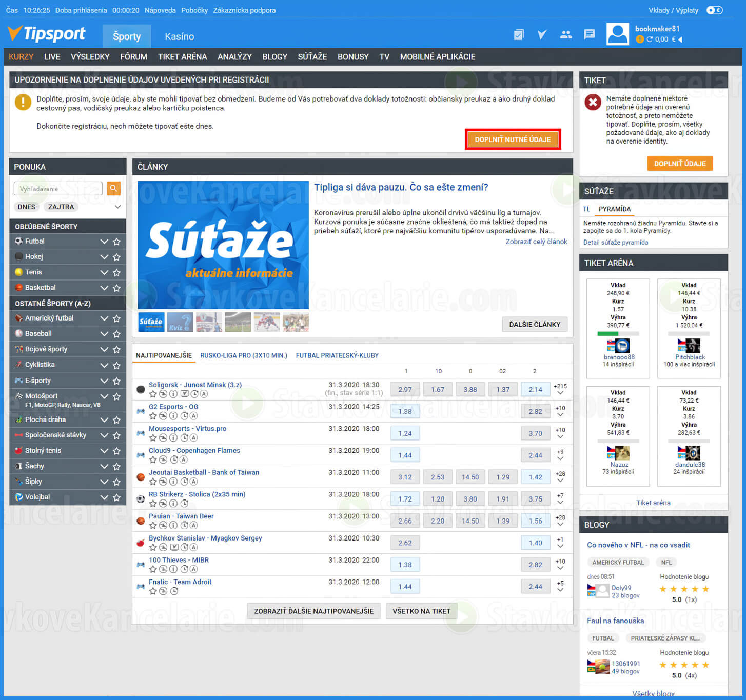Viewport: 746px width, 700px height.
Task: Click VŠETKO NA TIKET button
Action: pos(421,611)
